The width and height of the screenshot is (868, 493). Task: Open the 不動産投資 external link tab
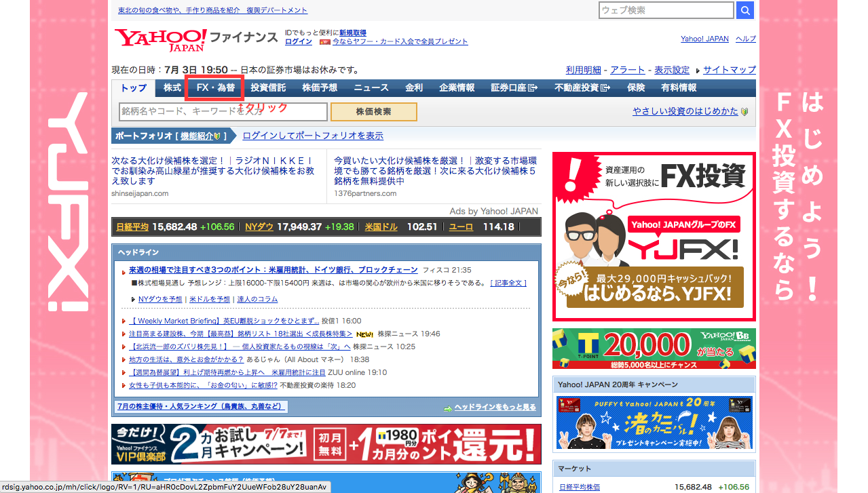click(x=582, y=88)
